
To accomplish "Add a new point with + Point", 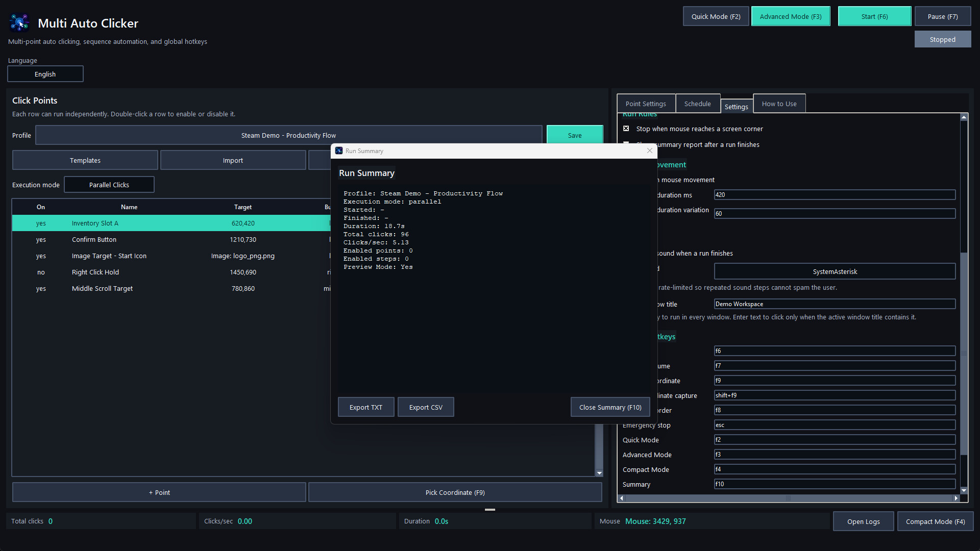I will click(159, 492).
